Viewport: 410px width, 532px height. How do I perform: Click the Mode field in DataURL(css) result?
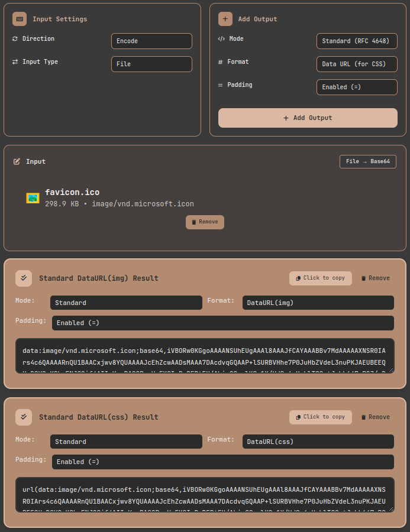126,442
